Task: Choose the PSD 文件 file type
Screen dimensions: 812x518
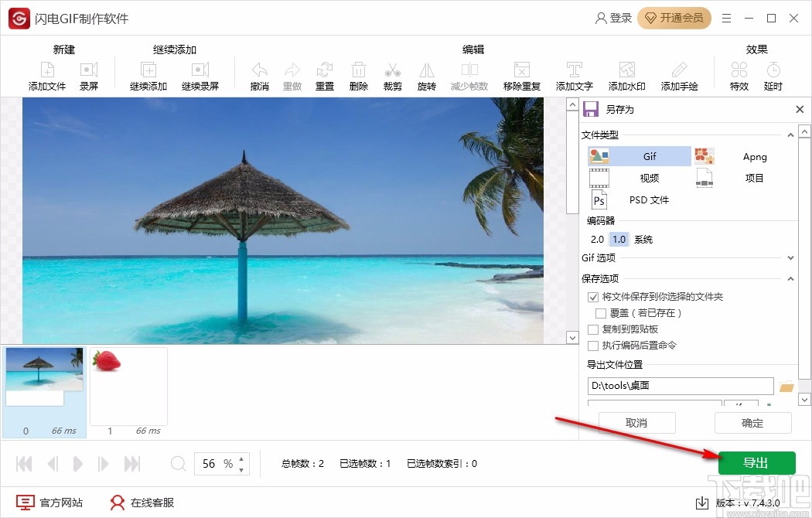Action: click(640, 199)
